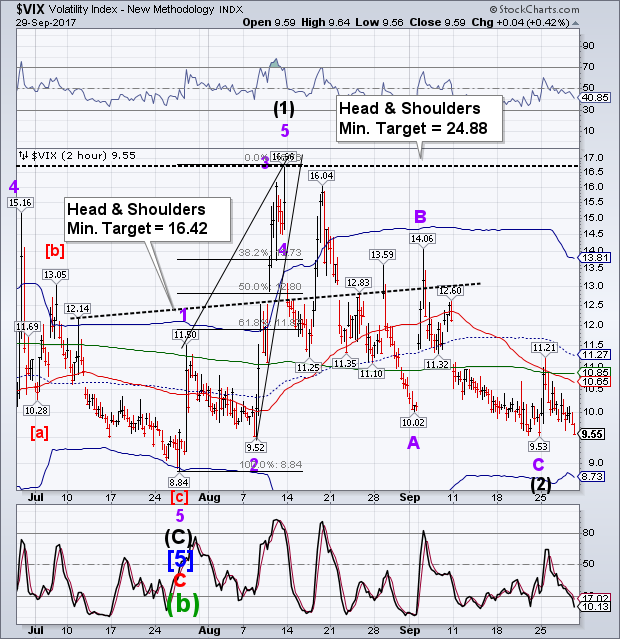Click the red 10.13 oscillator value tag
Screen dimensions: 620x639
click(591, 606)
